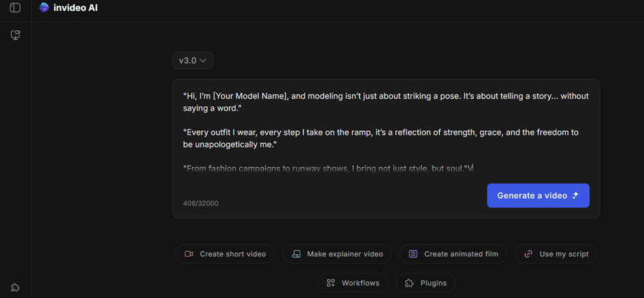Click the icon beside Create animated film
This screenshot has width=644, height=298.
pos(413,254)
